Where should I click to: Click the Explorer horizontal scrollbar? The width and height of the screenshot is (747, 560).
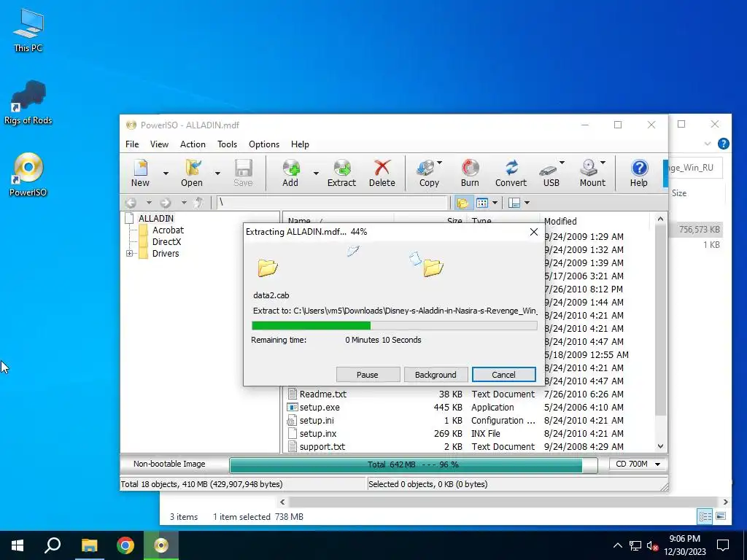(x=503, y=502)
